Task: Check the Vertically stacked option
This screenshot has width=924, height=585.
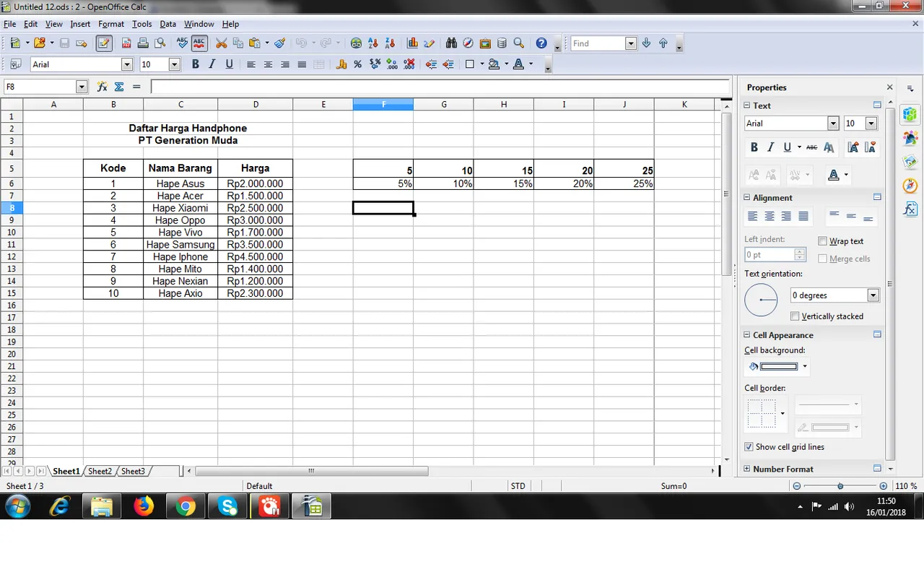Action: point(795,316)
